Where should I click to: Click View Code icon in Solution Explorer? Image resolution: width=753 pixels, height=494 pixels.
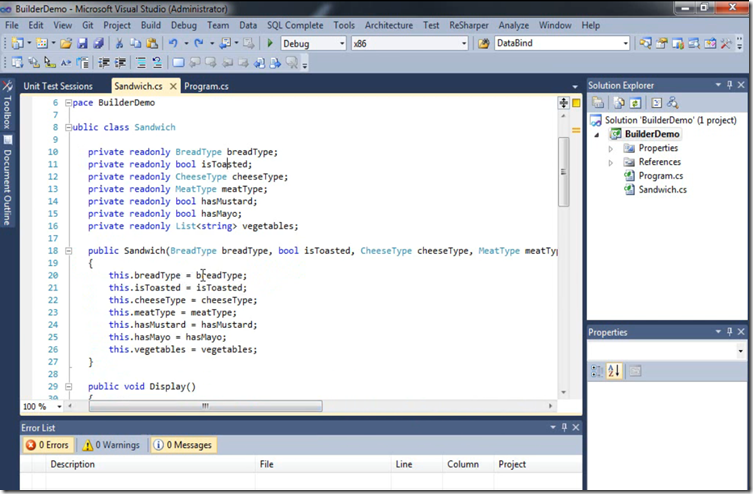coord(656,103)
